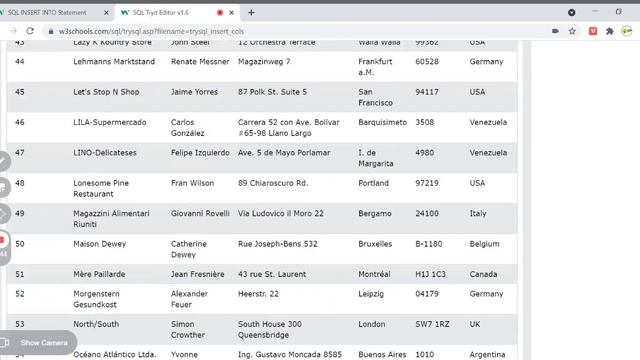The width and height of the screenshot is (640, 360).
Task: Click the city 'Montréal'
Action: 374,274
